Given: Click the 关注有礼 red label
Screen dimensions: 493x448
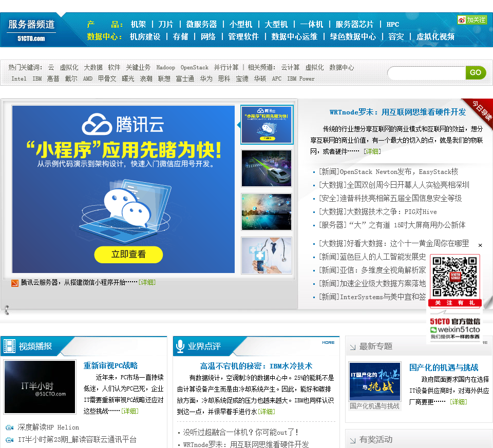Looking at the screenshot, I should point(454,303).
